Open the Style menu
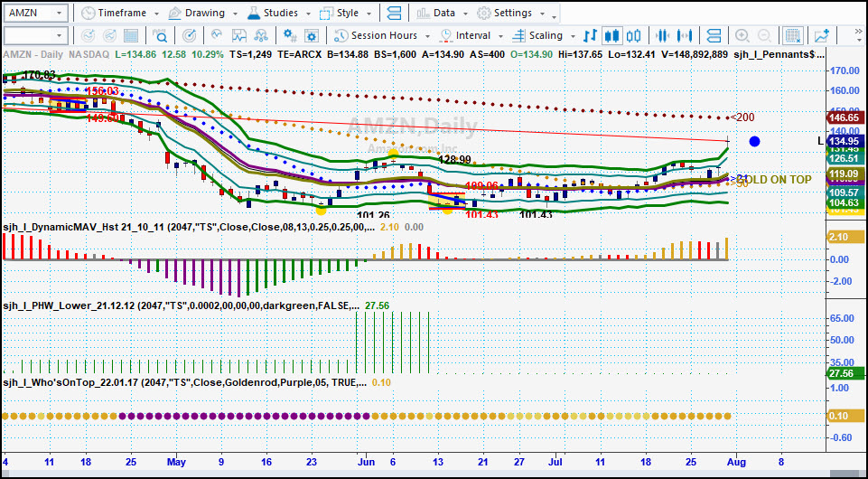Image resolution: width=868 pixels, height=479 pixels. [x=347, y=13]
